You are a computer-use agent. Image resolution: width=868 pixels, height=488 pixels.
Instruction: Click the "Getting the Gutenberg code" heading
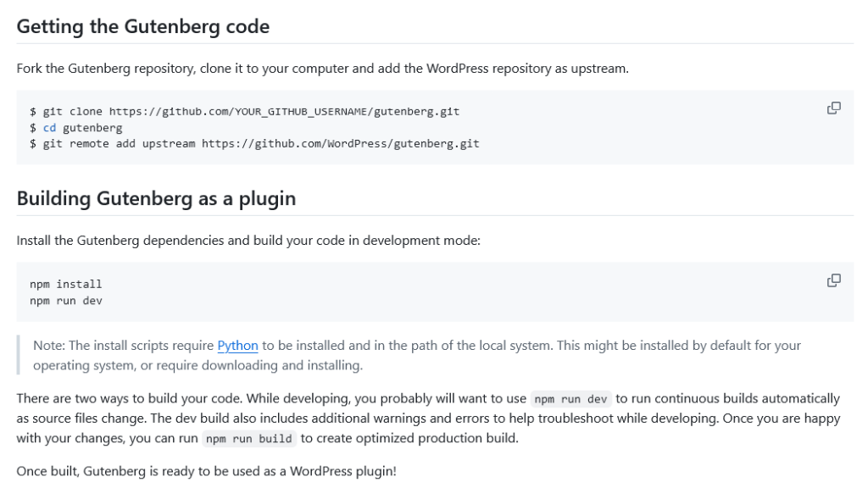[x=143, y=26]
